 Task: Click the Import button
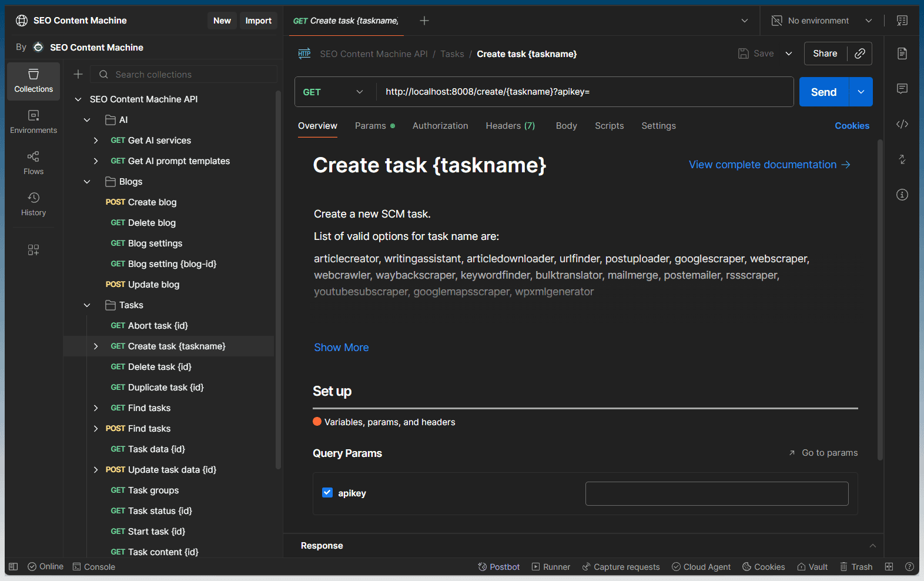[258, 21]
